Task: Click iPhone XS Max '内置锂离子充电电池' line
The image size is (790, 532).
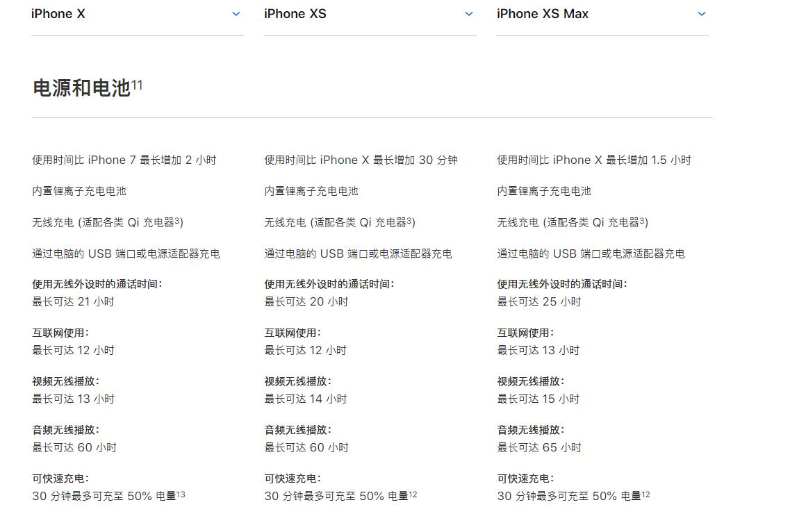Action: coord(544,191)
